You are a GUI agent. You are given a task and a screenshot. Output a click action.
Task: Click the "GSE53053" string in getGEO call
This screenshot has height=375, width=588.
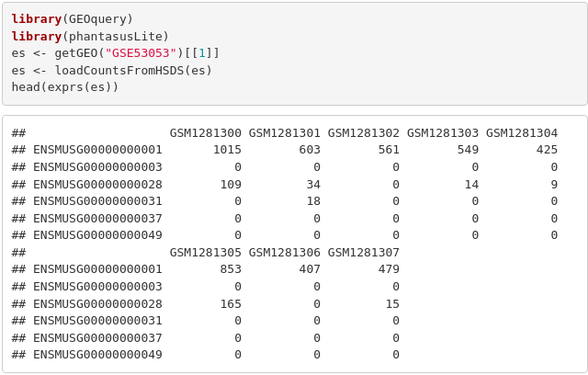tap(141, 53)
